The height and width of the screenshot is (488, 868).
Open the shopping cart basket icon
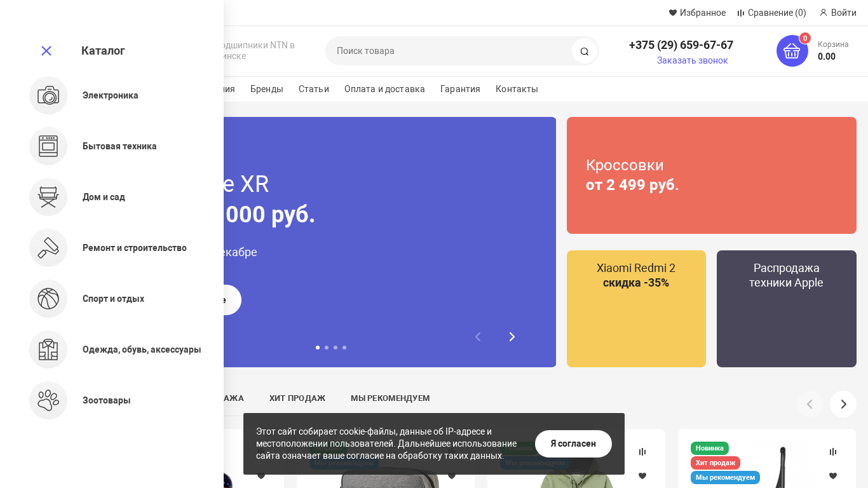[x=792, y=51]
